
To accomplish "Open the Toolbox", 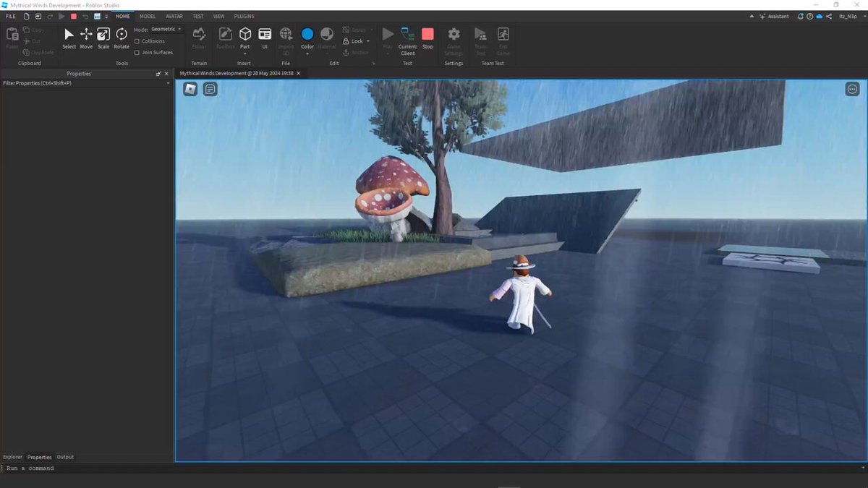I will (x=226, y=38).
